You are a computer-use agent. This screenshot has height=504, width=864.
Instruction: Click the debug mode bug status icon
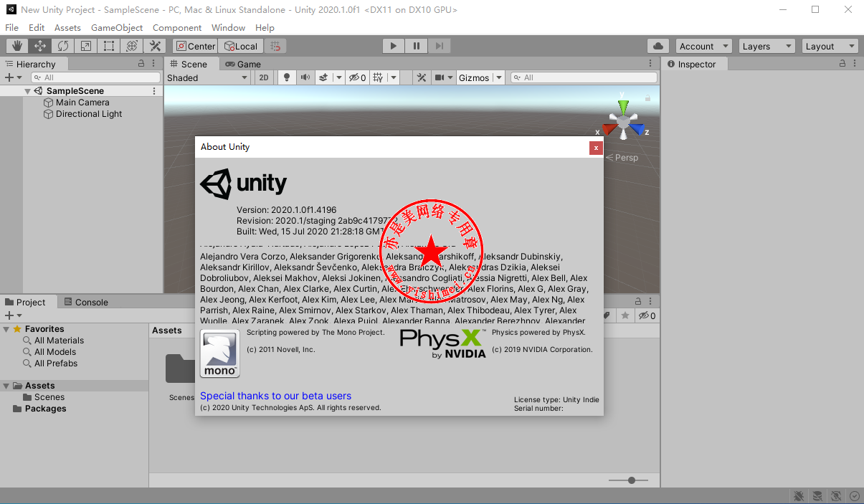click(799, 496)
